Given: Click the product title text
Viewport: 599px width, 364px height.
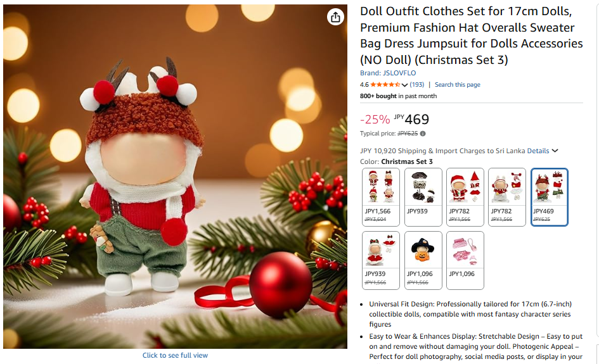Looking at the screenshot, I should pos(472,35).
